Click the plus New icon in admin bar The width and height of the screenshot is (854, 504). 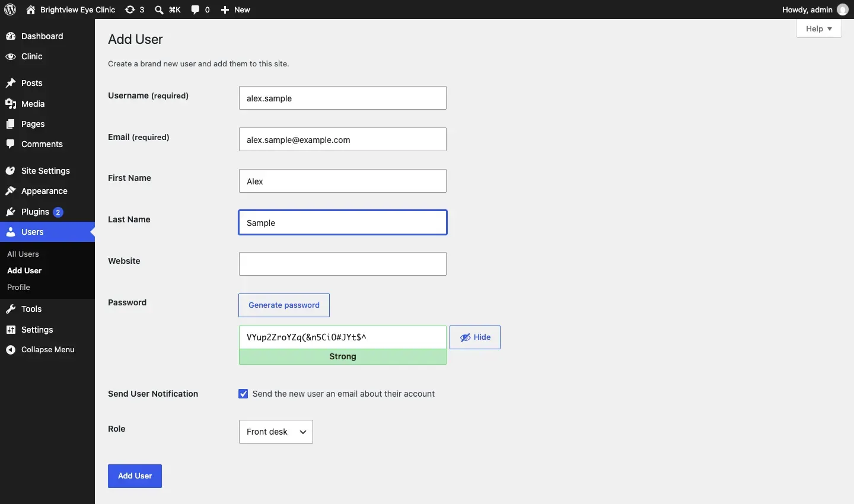coord(226,9)
